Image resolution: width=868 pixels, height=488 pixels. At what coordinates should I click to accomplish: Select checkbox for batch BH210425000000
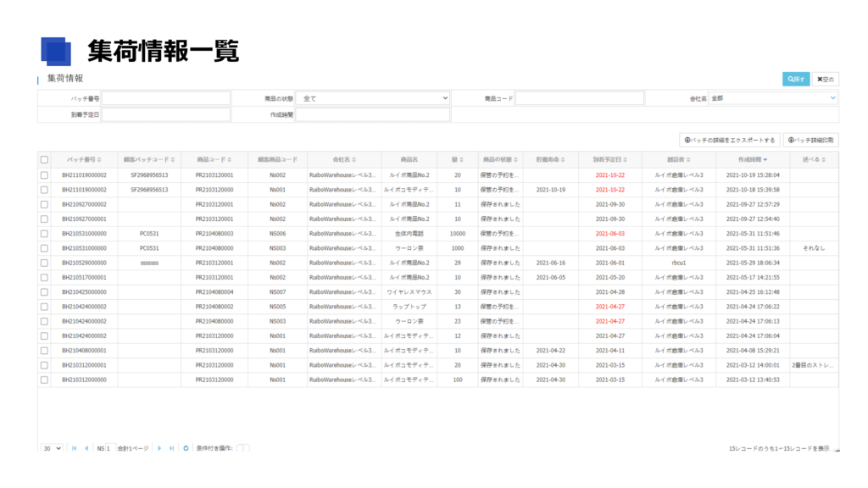pos(44,292)
